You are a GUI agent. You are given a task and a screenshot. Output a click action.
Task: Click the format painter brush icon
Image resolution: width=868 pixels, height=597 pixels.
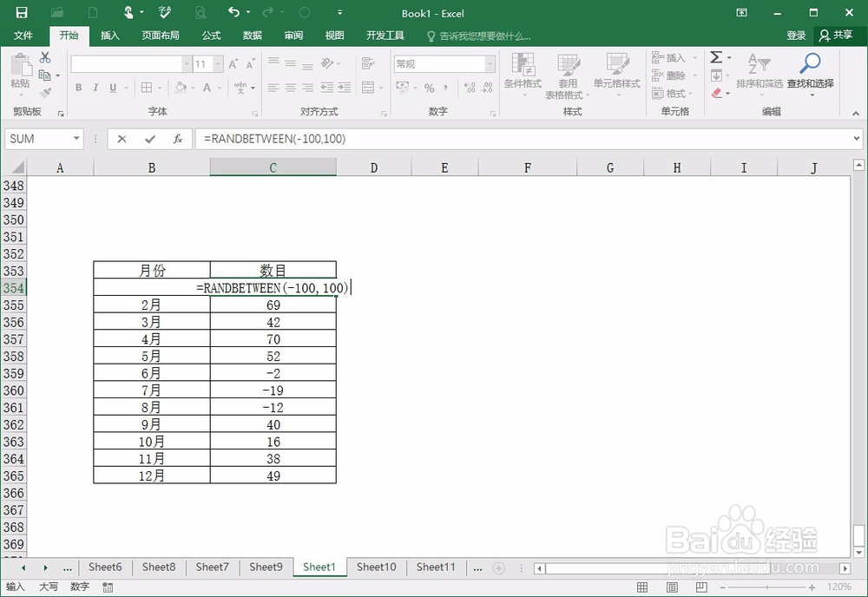point(45,92)
